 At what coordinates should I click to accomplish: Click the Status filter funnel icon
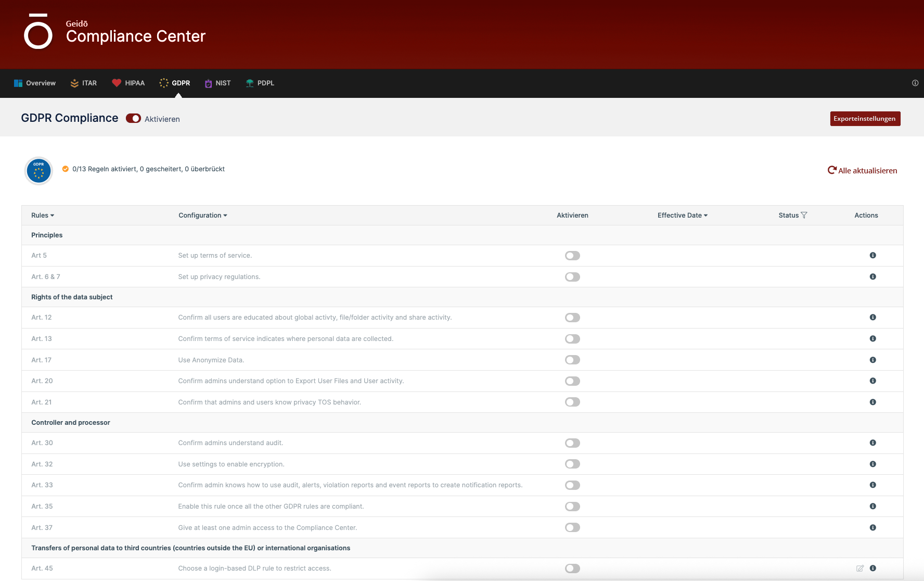tap(804, 216)
